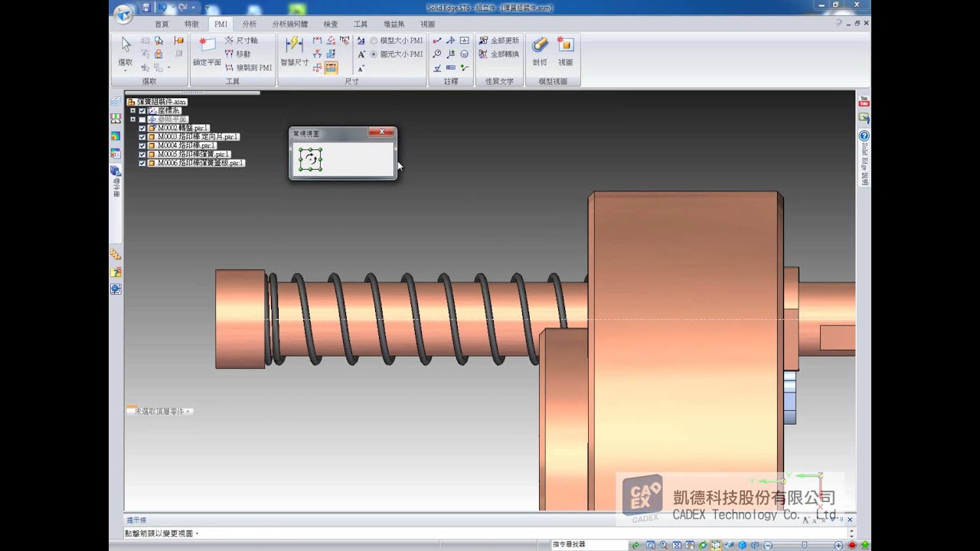Click the red record button in status bar

(851, 545)
